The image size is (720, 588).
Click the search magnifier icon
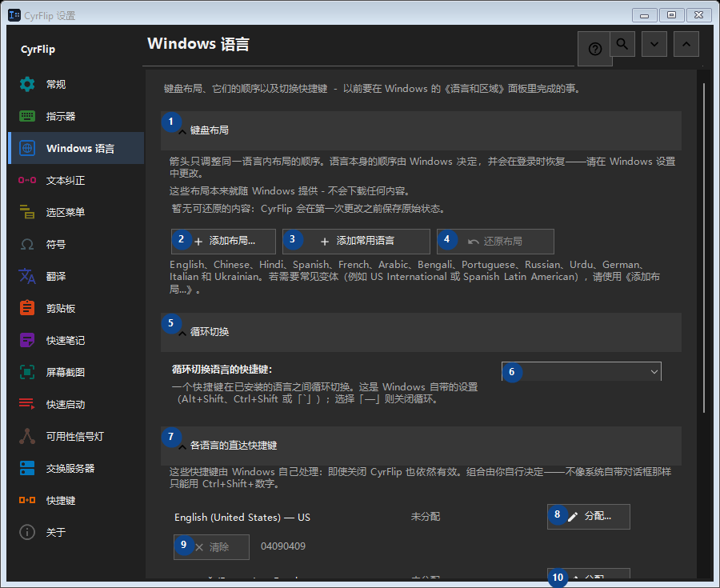pyautogui.click(x=622, y=44)
